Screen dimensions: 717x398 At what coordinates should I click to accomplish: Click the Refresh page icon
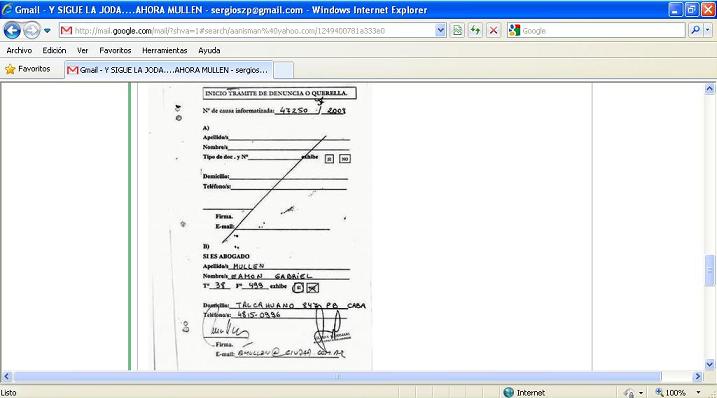475,31
